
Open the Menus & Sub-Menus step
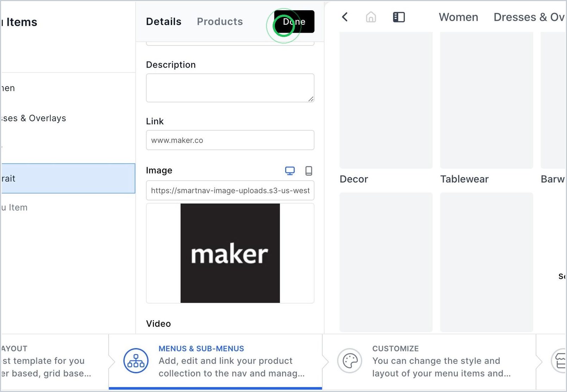(215, 362)
